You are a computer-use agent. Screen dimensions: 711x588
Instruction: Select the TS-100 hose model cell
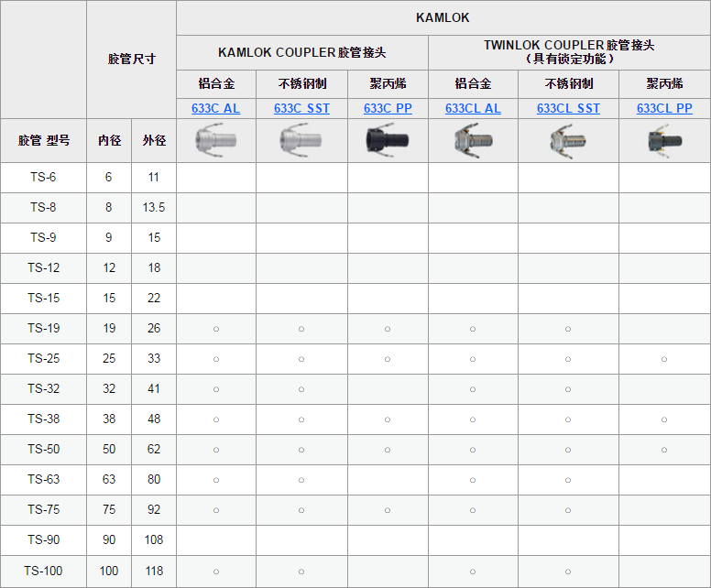44,571
